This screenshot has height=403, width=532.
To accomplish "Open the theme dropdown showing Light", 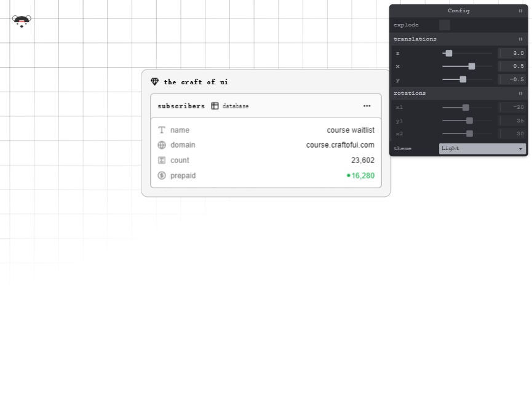I will 482,149.
